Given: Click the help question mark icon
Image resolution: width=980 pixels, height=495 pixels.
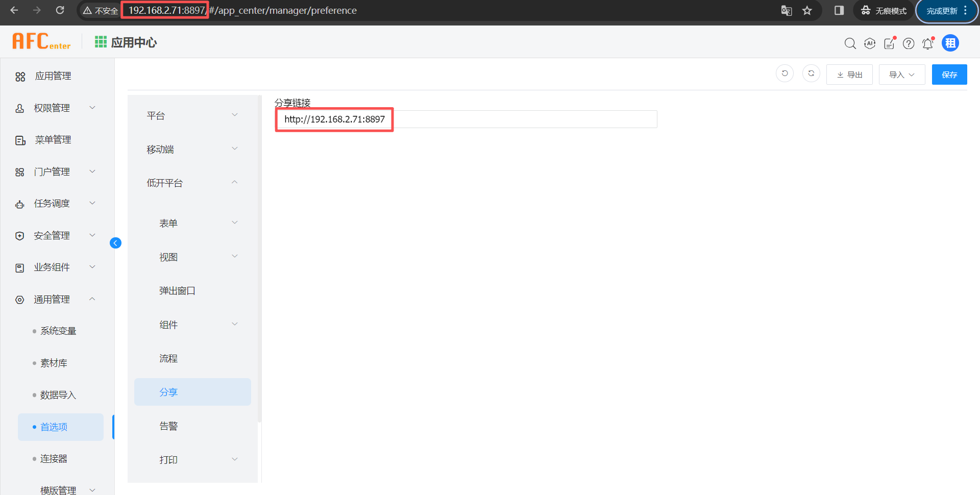Looking at the screenshot, I should pos(909,43).
